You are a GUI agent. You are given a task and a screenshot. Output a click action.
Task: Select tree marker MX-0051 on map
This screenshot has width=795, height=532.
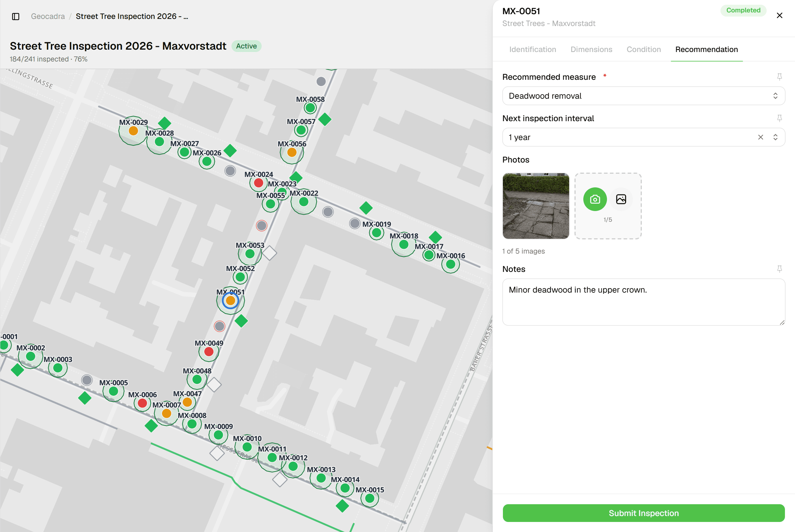[230, 300]
